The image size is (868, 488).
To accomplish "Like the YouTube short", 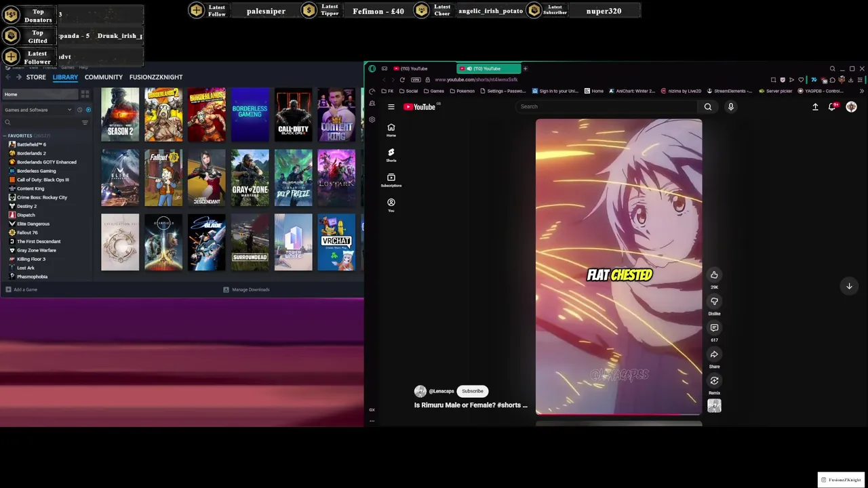I will pyautogui.click(x=714, y=274).
